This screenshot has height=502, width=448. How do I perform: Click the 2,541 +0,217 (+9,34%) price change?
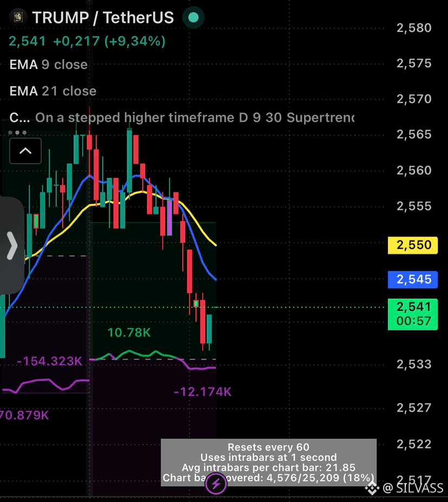87,41
